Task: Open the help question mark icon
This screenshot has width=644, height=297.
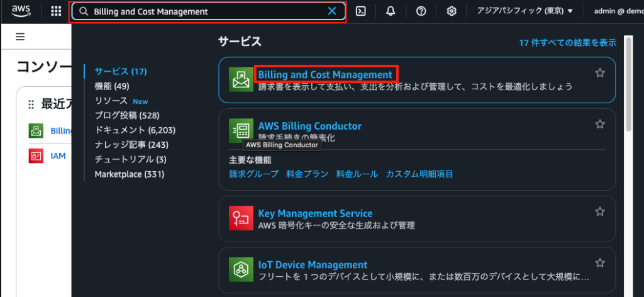Action: [421, 11]
